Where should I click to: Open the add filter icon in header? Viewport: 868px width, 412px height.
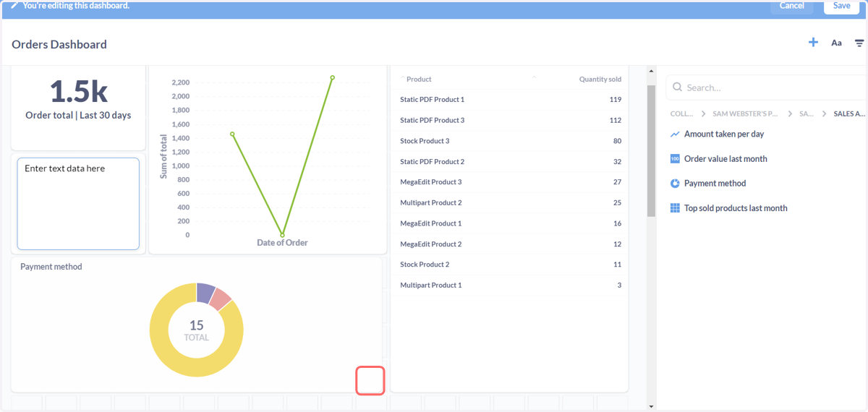(859, 43)
